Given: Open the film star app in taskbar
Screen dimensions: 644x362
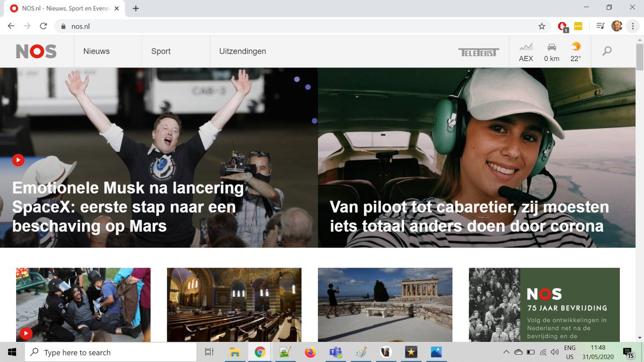Looking at the screenshot, I should (x=412, y=352).
